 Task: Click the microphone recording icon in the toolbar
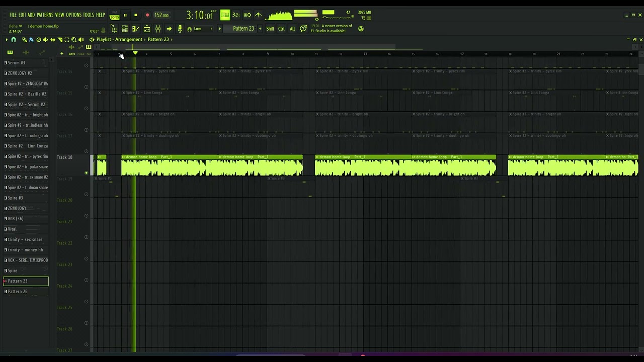click(180, 29)
